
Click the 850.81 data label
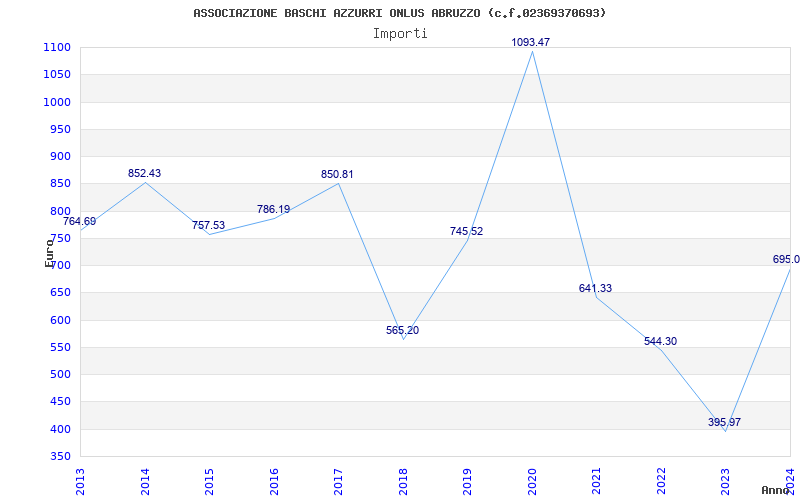[337, 174]
